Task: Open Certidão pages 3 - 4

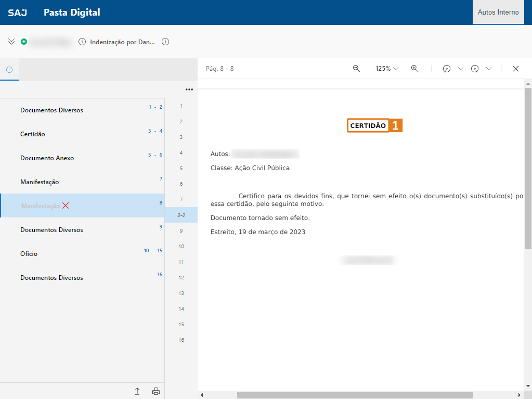Action: click(82, 134)
